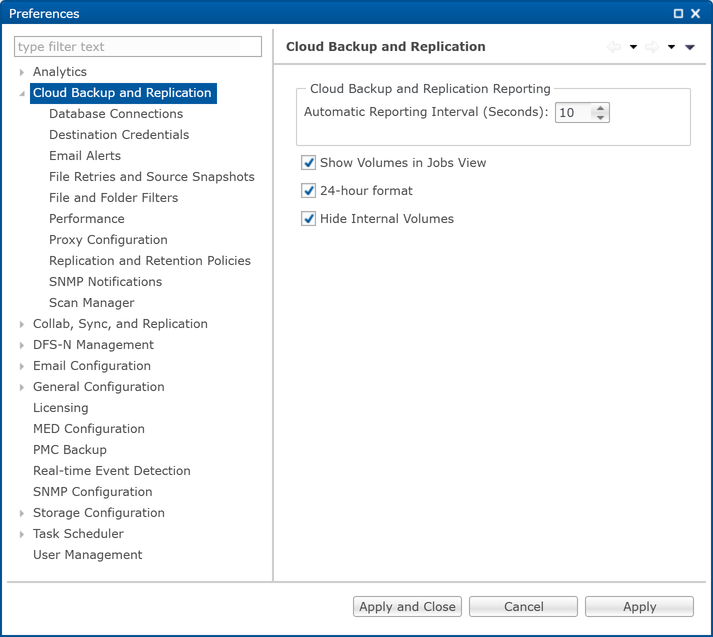The image size is (713, 637).
Task: Close the Preferences dialog
Action: tap(695, 14)
